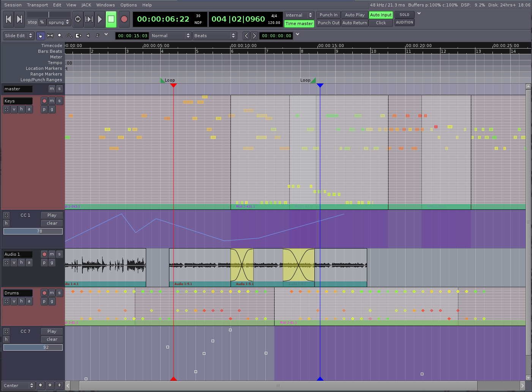Expand the chevron beside SOLO indicator
532x392 pixels.
[419, 14]
